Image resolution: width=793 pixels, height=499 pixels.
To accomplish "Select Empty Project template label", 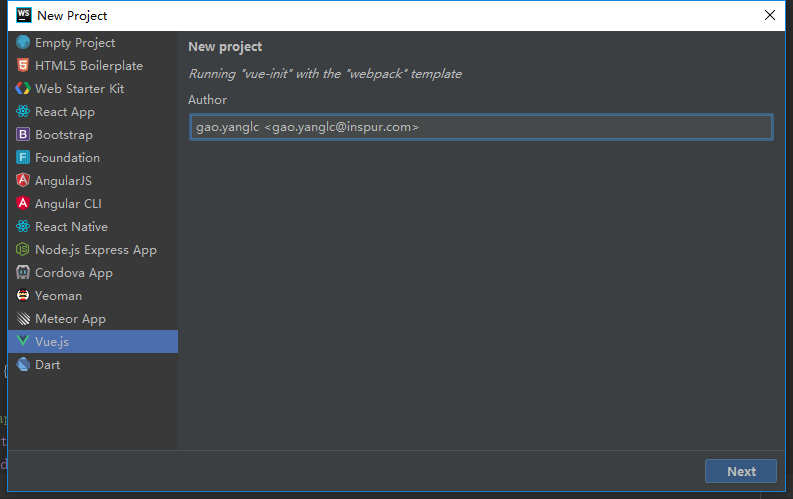I will 75,43.
